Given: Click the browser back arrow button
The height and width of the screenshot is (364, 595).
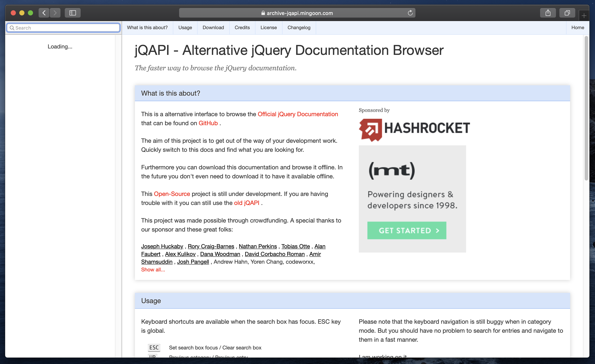Looking at the screenshot, I should (x=44, y=13).
